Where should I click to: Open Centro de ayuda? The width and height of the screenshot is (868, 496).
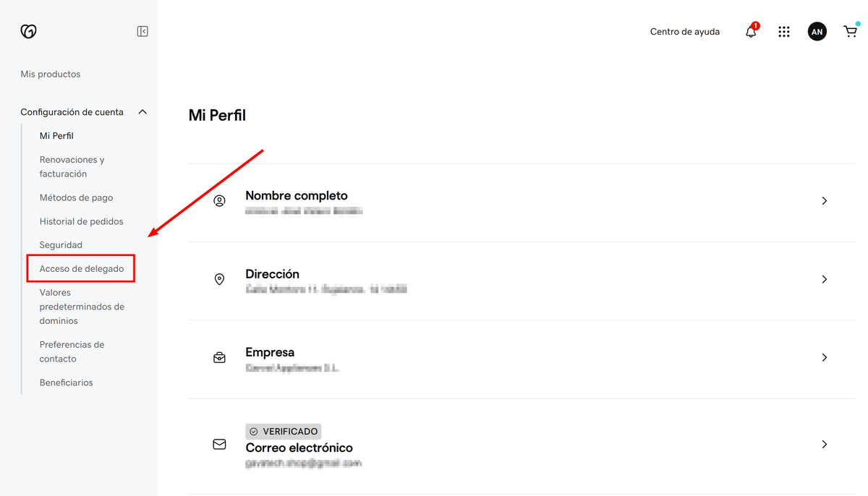684,31
